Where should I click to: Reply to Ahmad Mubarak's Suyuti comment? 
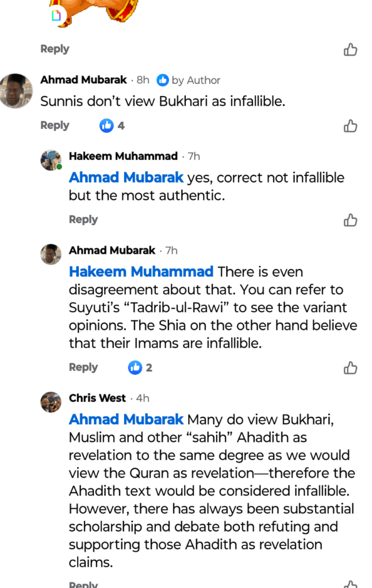(83, 367)
